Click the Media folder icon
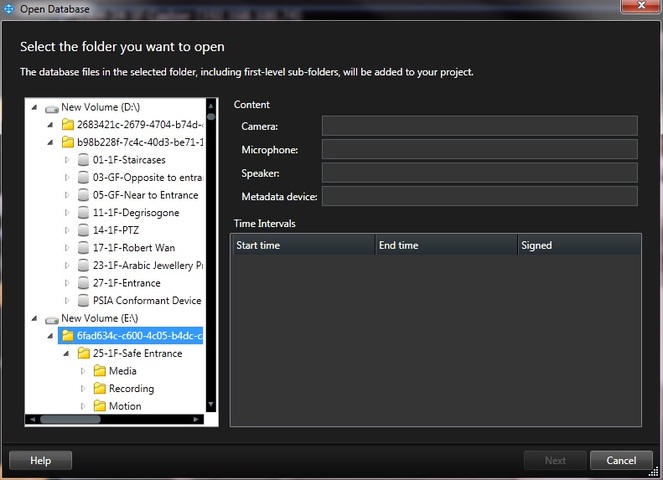The image size is (663, 480). click(x=100, y=371)
